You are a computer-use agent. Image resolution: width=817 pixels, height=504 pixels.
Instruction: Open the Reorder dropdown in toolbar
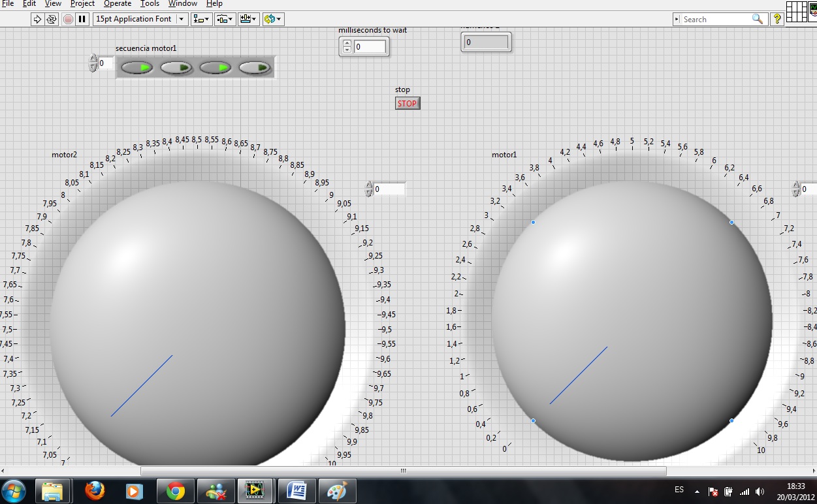click(272, 19)
